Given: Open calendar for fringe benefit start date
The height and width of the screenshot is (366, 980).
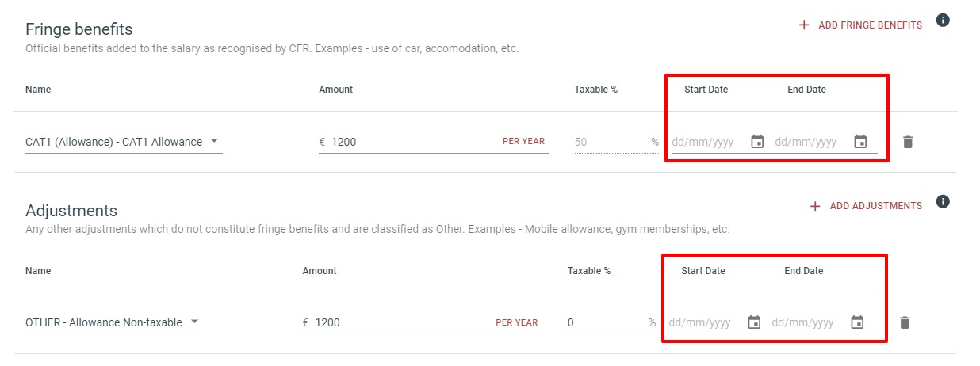Looking at the screenshot, I should click(x=757, y=142).
